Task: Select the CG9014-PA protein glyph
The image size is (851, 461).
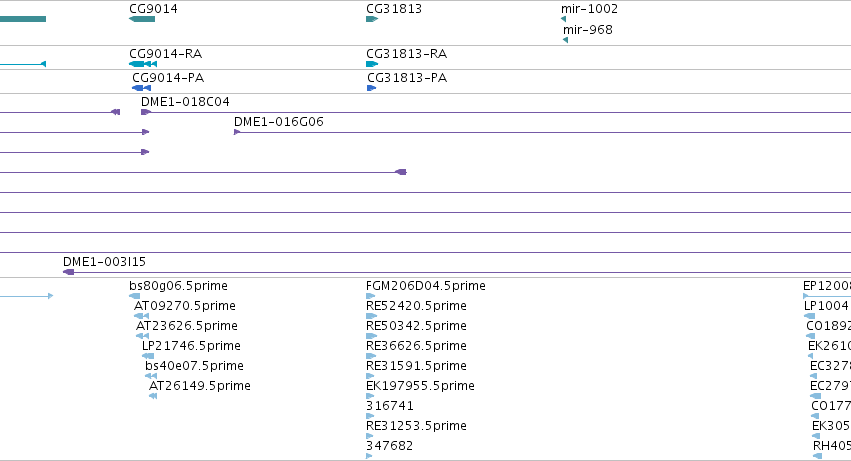Action: click(142, 88)
